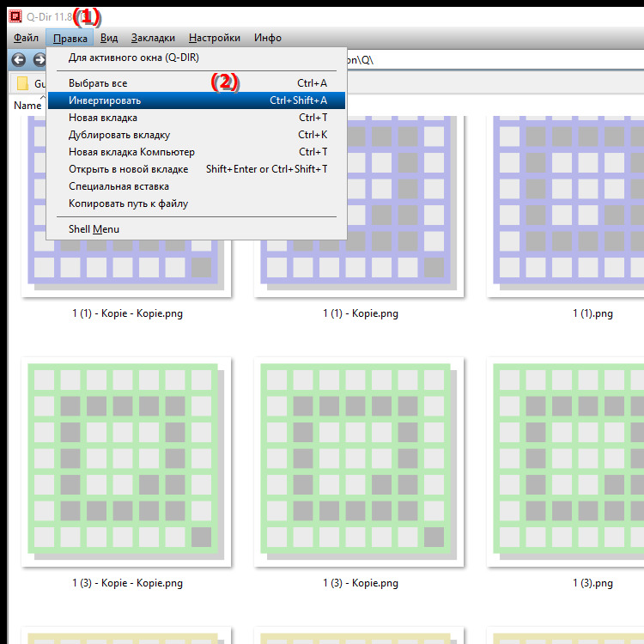The image size is (644, 644).
Task: Open the Shell Menu entry
Action: 197,229
